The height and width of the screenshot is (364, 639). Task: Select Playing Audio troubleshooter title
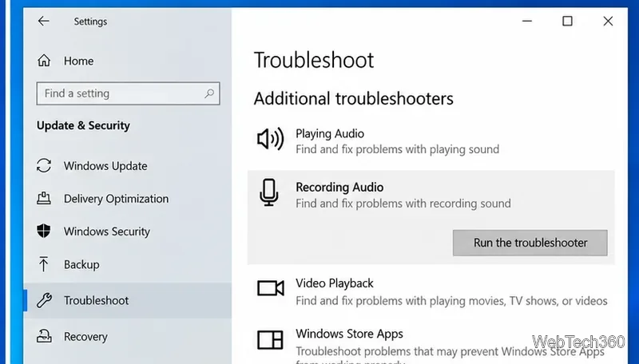[330, 133]
